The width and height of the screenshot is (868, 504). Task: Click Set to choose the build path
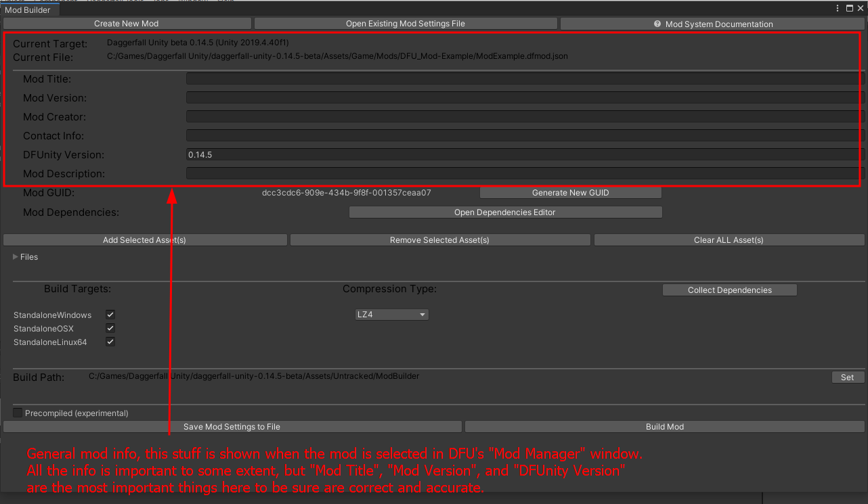(x=848, y=377)
